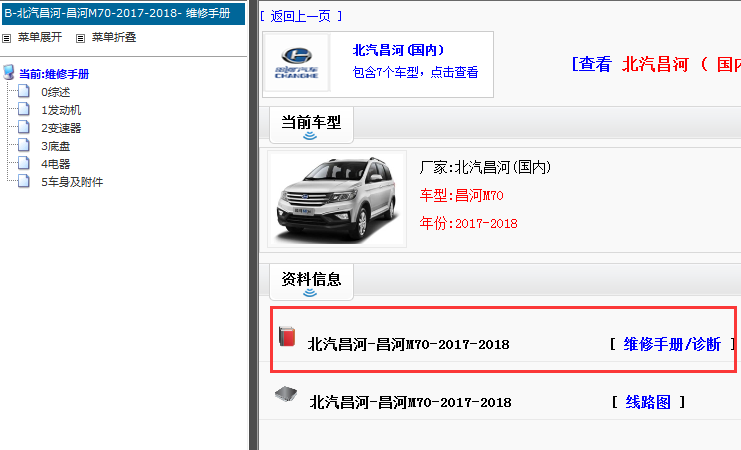Viewport: 741px width, 450px height.
Task: Click the vertical splitter between panels
Action: tap(254, 225)
